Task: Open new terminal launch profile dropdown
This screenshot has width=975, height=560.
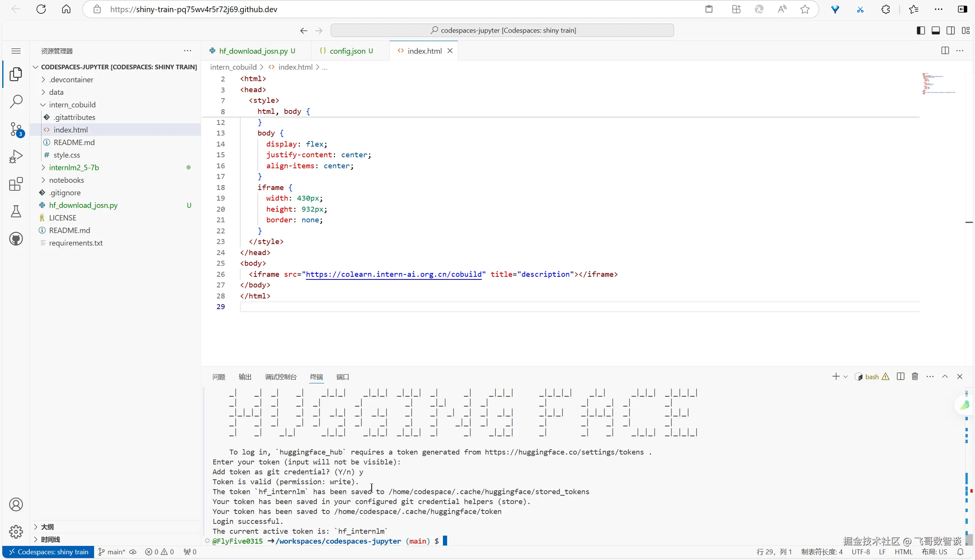Action: 846,377
